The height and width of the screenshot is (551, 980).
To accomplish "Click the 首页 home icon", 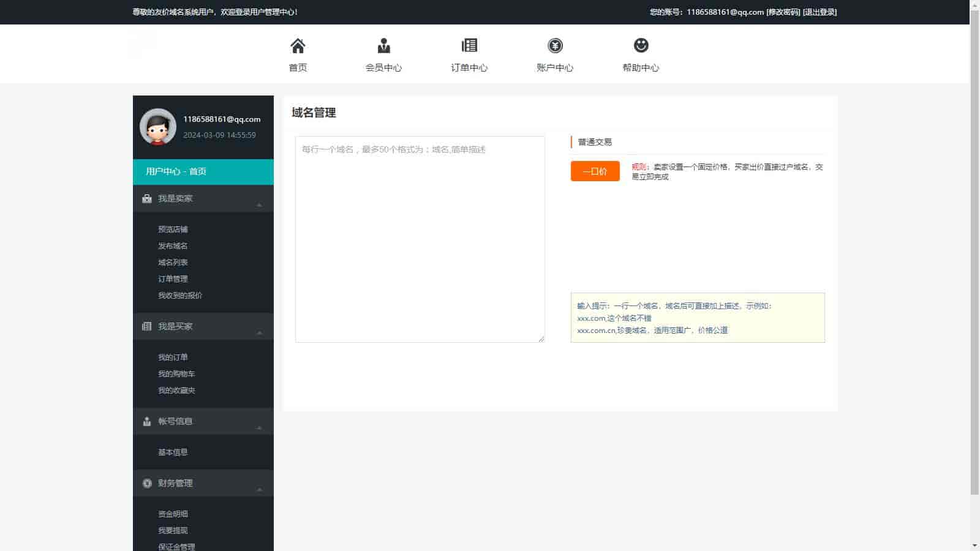I will (298, 46).
